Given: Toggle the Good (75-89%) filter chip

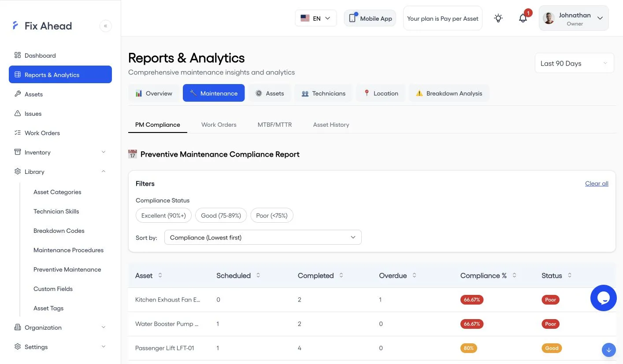Looking at the screenshot, I should pos(221,215).
